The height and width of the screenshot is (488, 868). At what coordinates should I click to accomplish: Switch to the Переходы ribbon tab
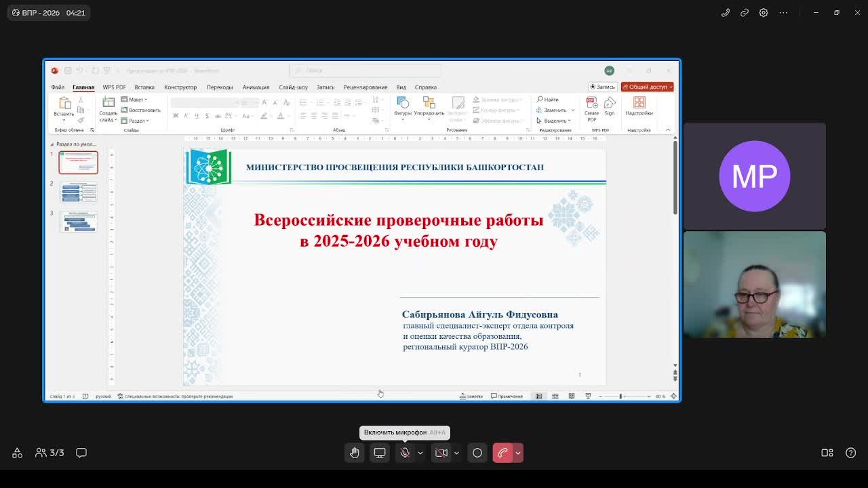pyautogui.click(x=220, y=87)
